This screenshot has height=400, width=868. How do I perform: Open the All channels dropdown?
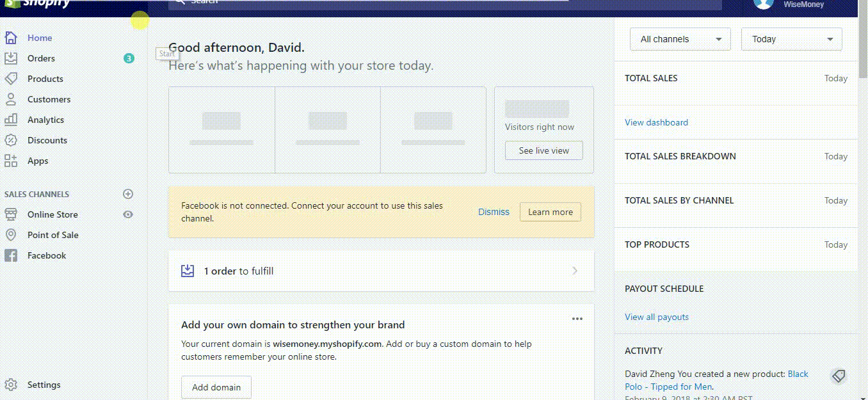click(x=680, y=39)
